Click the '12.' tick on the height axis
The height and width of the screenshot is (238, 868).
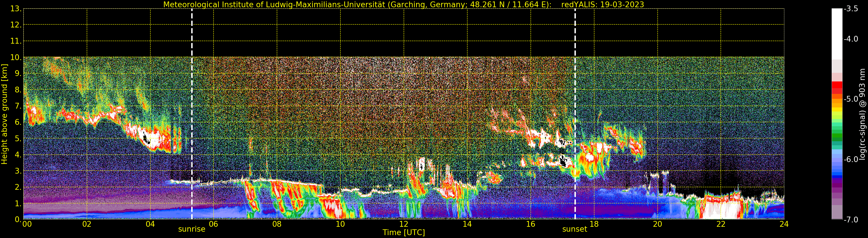[16, 25]
